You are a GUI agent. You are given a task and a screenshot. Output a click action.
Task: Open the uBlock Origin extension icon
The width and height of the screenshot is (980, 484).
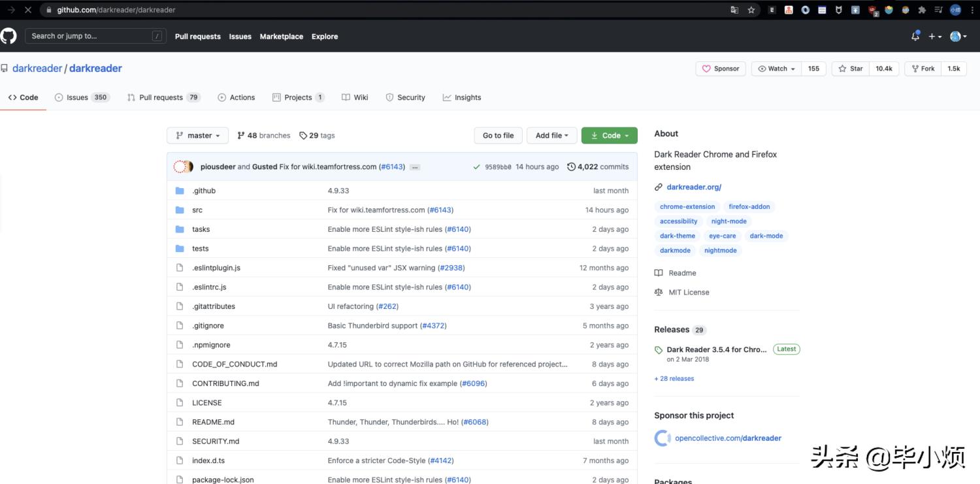[873, 10]
